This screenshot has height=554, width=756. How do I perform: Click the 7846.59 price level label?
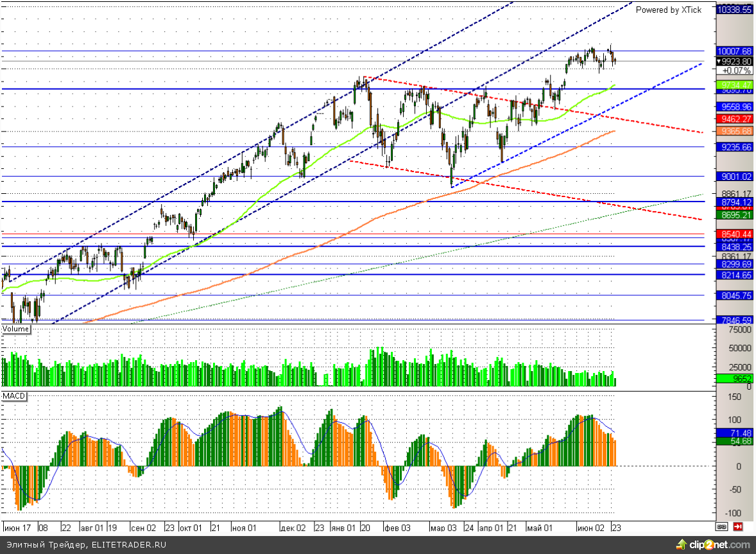(734, 320)
